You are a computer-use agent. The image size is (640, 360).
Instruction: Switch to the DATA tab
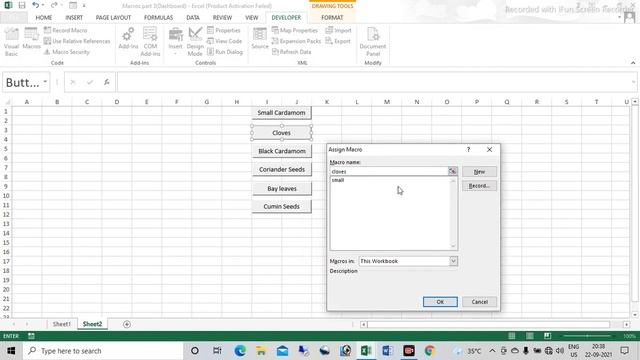click(x=193, y=18)
